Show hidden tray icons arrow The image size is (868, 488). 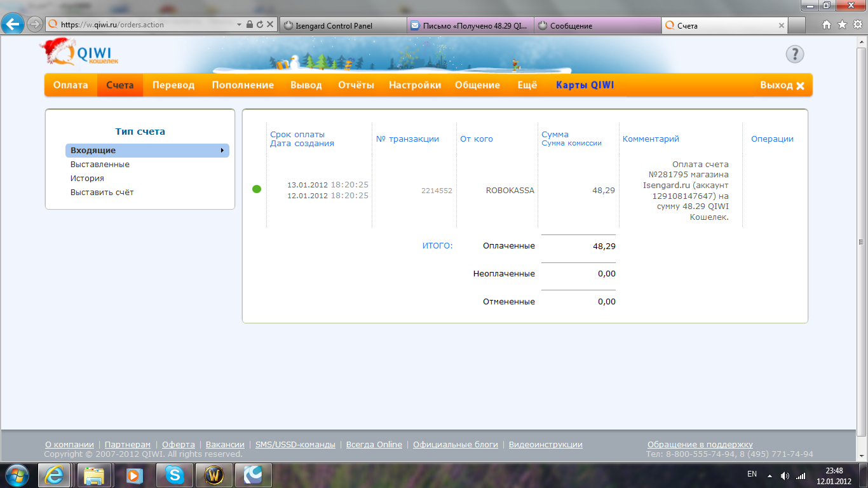770,475
